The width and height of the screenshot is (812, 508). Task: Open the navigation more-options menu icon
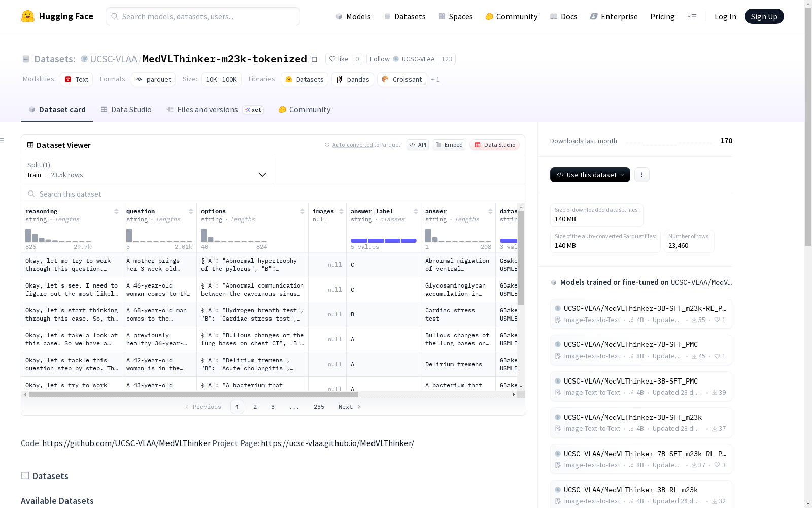pyautogui.click(x=692, y=16)
